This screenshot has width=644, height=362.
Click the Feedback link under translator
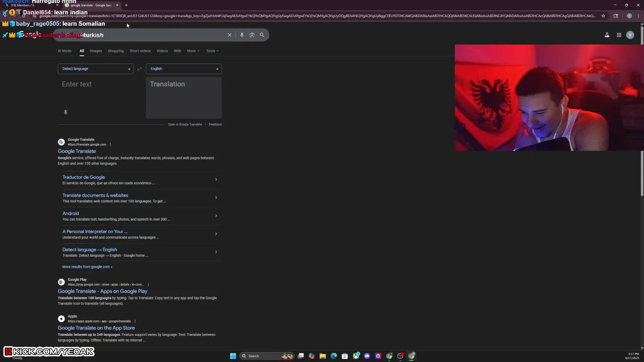point(215,124)
